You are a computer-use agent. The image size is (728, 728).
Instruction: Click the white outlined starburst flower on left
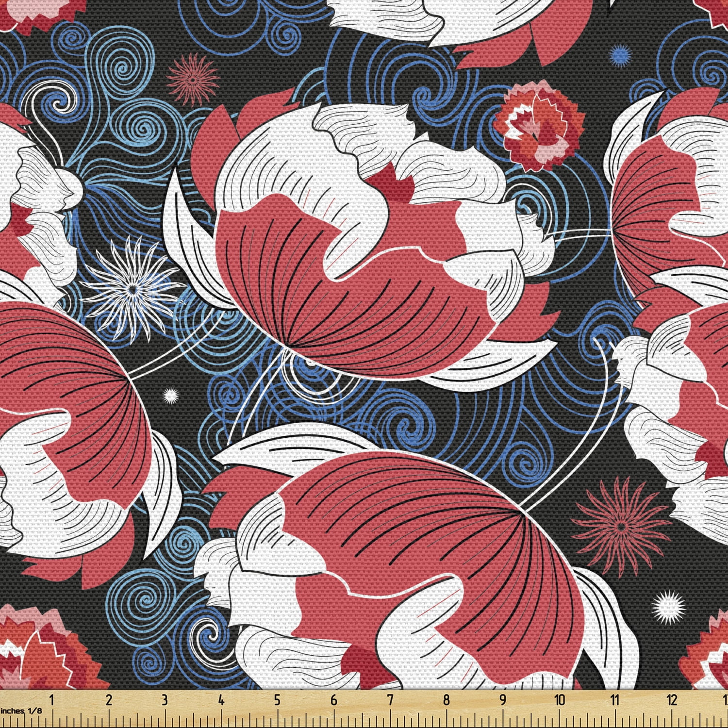(x=131, y=289)
